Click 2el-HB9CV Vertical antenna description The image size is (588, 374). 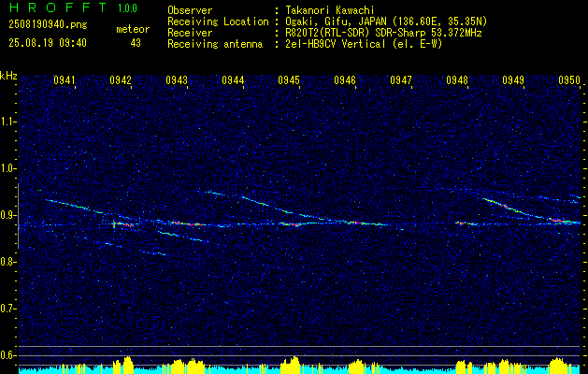[364, 44]
